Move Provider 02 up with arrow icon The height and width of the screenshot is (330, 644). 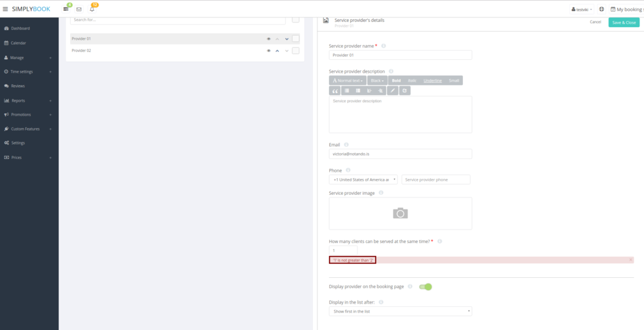277,51
